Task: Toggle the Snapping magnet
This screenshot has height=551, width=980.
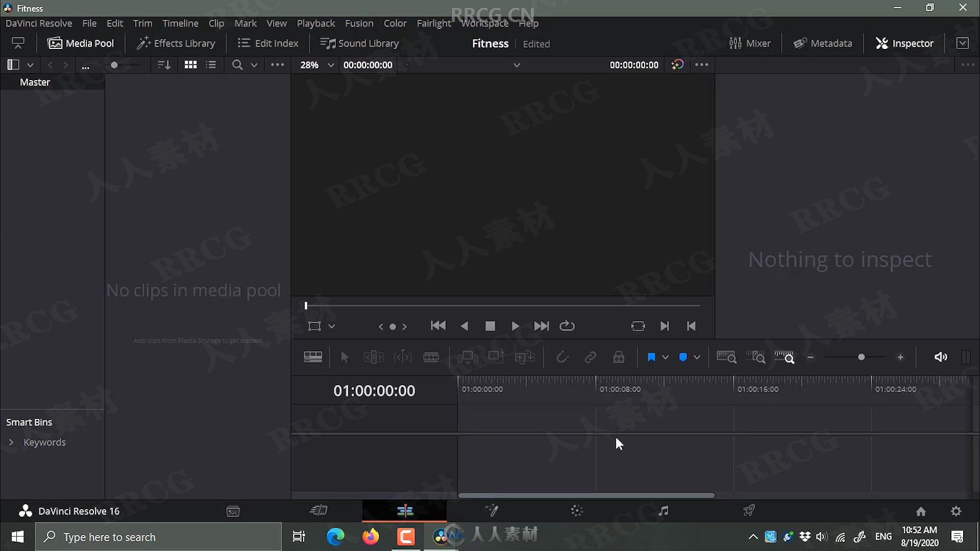Action: coord(562,357)
